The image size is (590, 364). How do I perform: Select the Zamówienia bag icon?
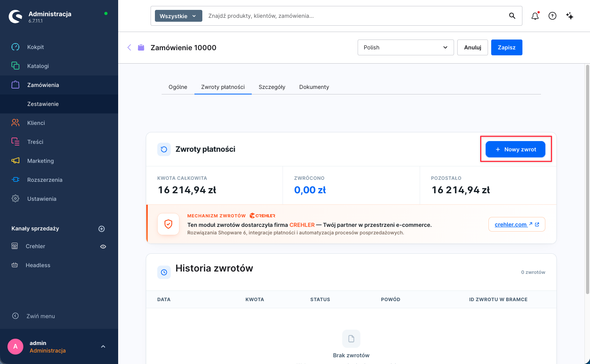(15, 85)
